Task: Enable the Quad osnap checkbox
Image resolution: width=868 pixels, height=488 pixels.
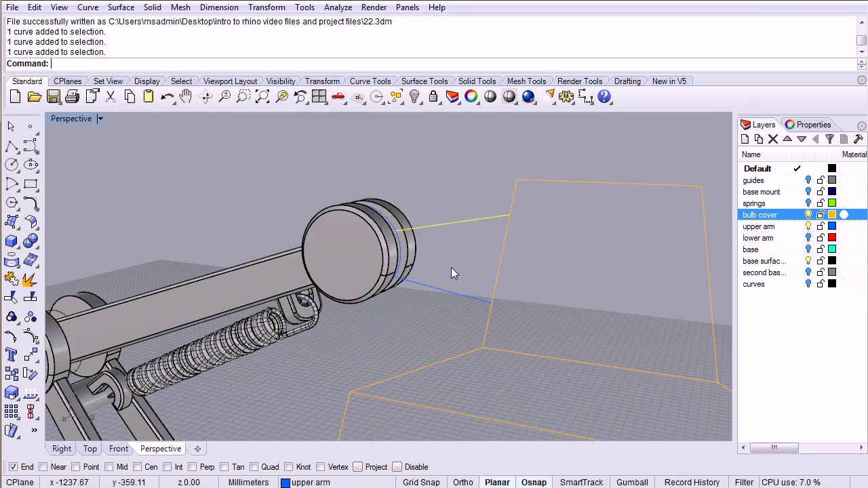Action: tap(254, 467)
